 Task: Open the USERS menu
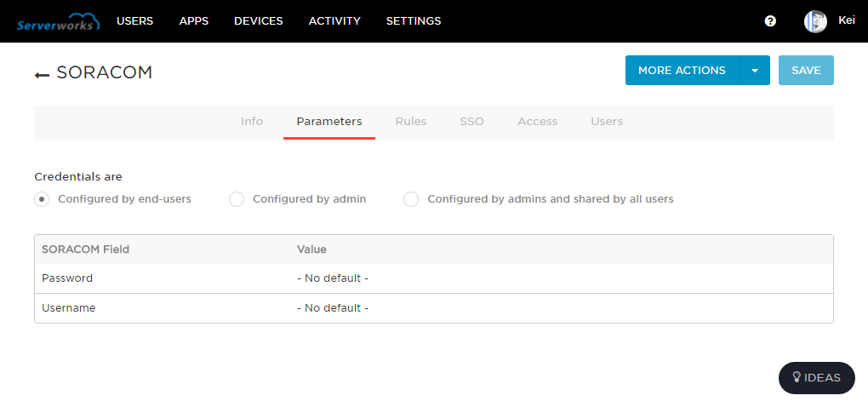click(135, 21)
